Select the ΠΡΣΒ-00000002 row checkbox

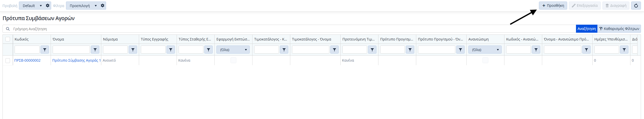click(x=8, y=60)
